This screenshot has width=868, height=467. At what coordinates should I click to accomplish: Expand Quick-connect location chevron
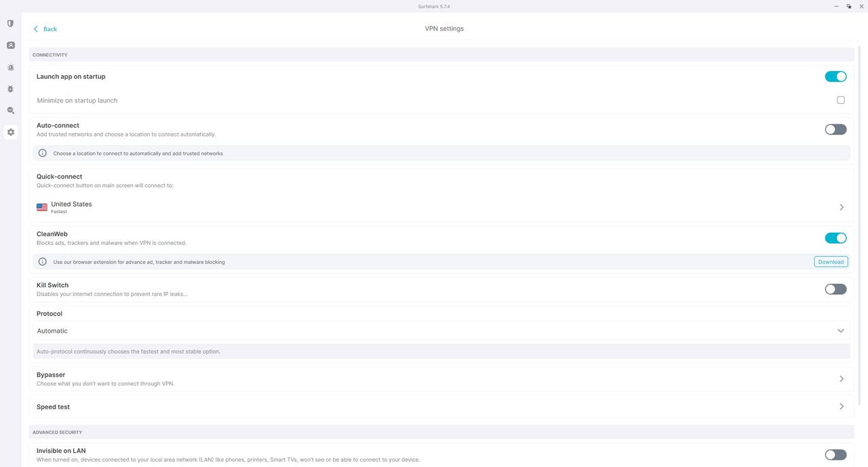842,207
